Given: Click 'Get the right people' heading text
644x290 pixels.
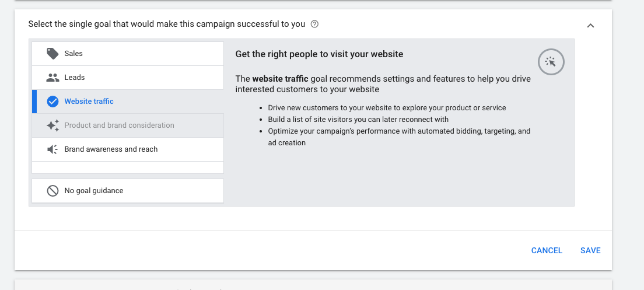Looking at the screenshot, I should pyautogui.click(x=319, y=54).
